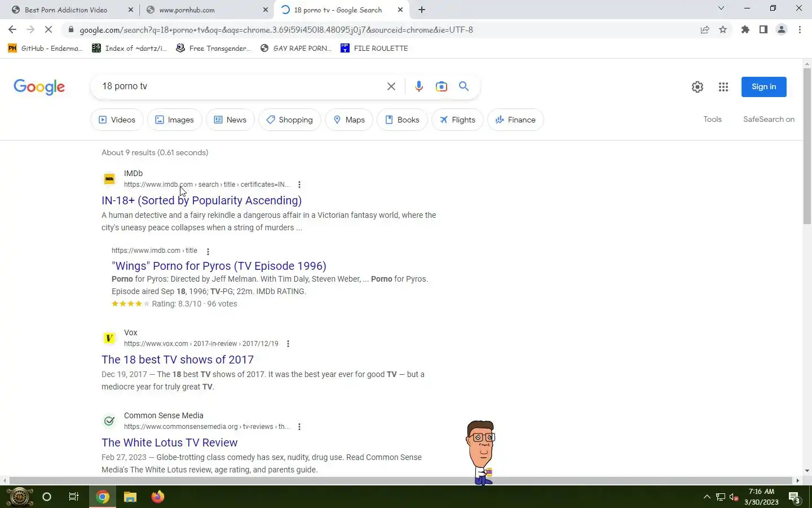Open the FILE ROULETTE bookmark
The height and width of the screenshot is (508, 812).
click(374, 48)
